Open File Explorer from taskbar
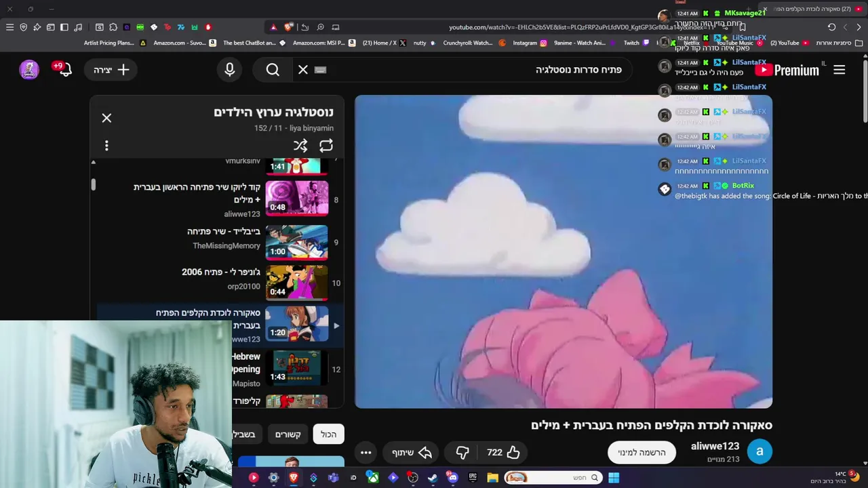 click(493, 478)
